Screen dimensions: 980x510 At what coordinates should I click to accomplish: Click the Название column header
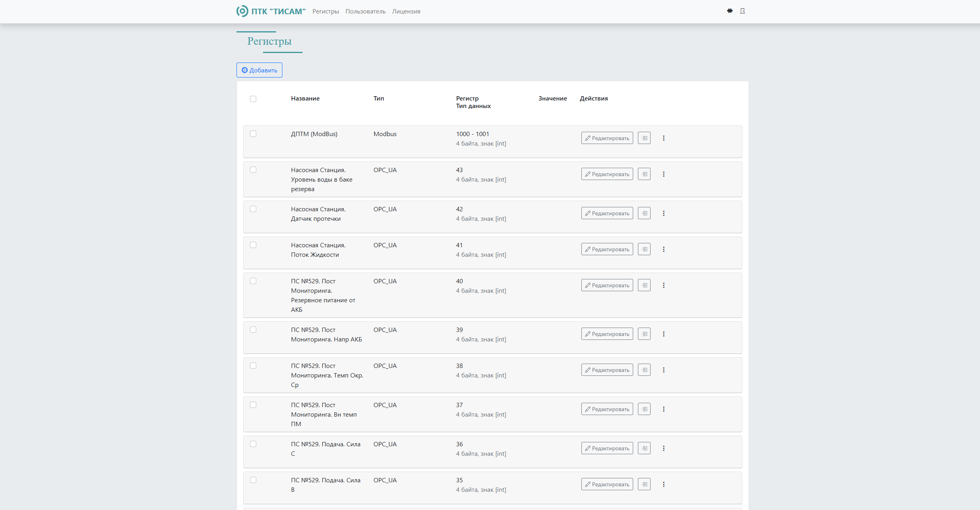(x=305, y=99)
